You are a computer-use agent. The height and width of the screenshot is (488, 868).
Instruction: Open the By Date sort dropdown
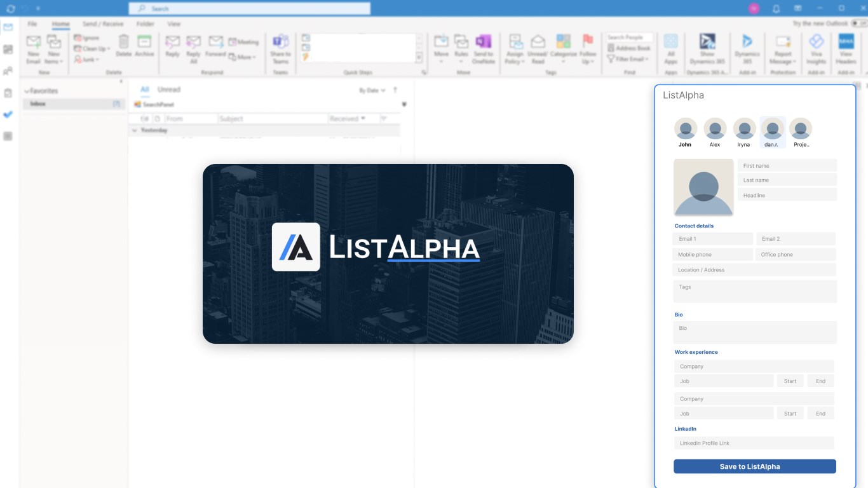(372, 90)
